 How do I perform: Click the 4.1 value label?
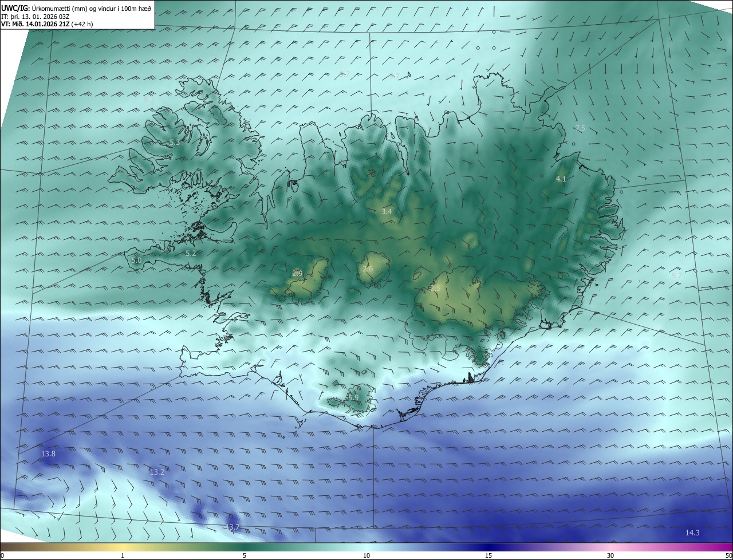561,179
